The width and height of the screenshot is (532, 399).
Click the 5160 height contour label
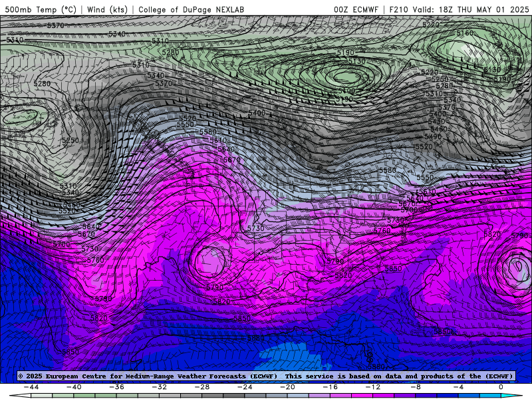465,33
